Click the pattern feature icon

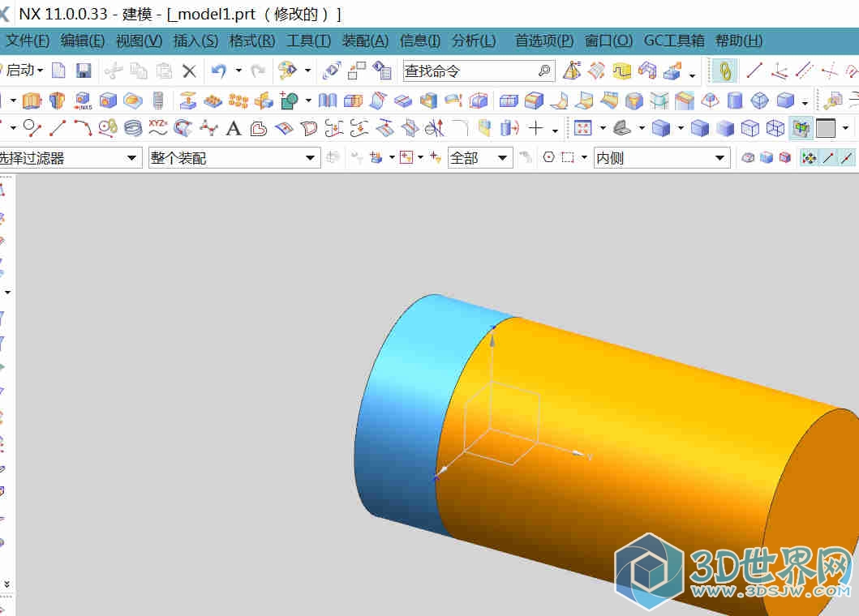pyautogui.click(x=238, y=101)
